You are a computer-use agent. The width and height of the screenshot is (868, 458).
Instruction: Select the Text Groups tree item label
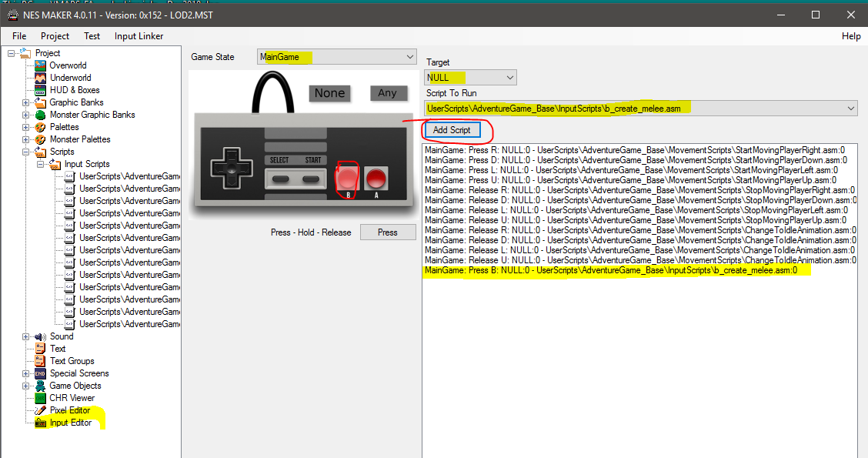pos(72,361)
